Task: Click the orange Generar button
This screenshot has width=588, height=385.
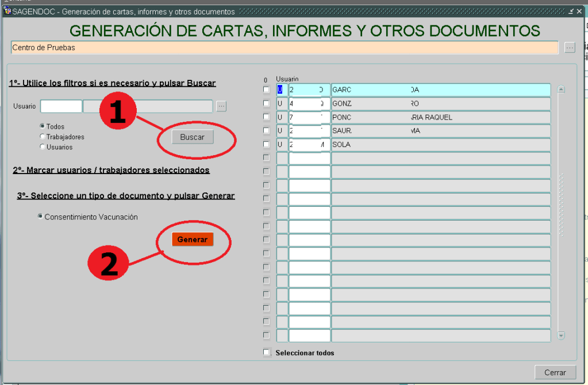Action: coord(193,240)
